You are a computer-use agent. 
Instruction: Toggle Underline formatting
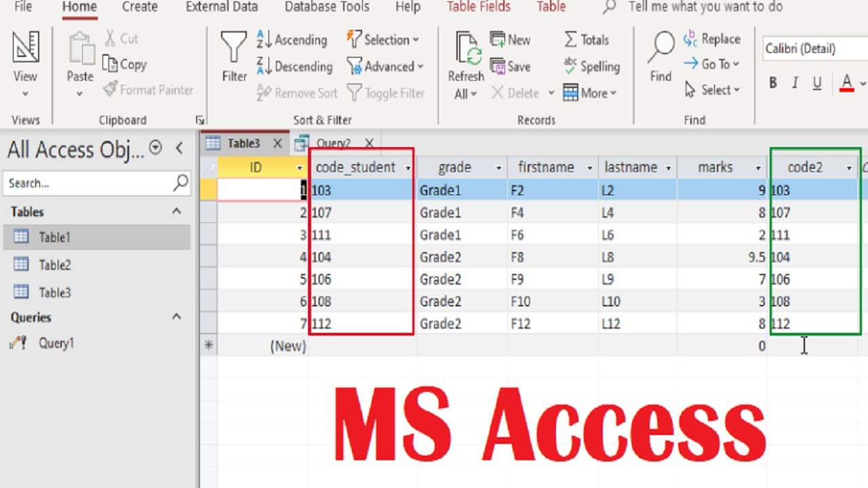coord(817,83)
